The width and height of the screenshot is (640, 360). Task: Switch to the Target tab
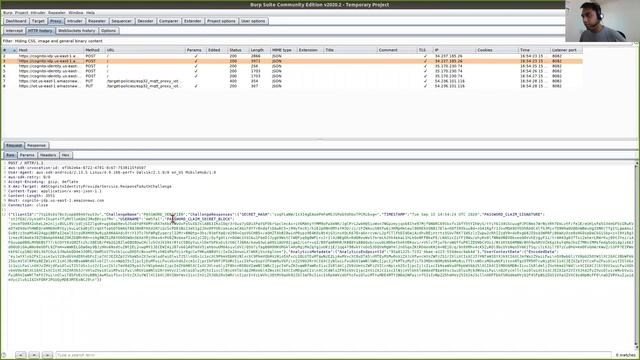(x=38, y=21)
